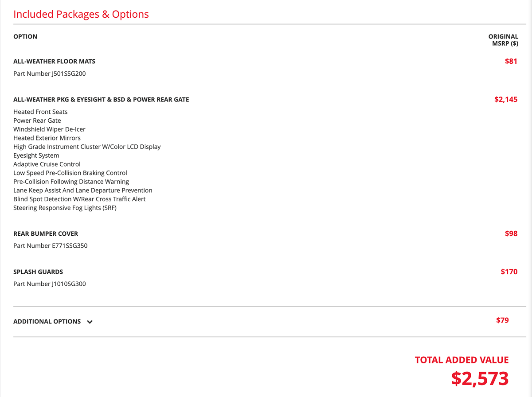Click the All-Weather Pkg & EyeSight title
The height and width of the screenshot is (397, 532).
pyautogui.click(x=101, y=100)
